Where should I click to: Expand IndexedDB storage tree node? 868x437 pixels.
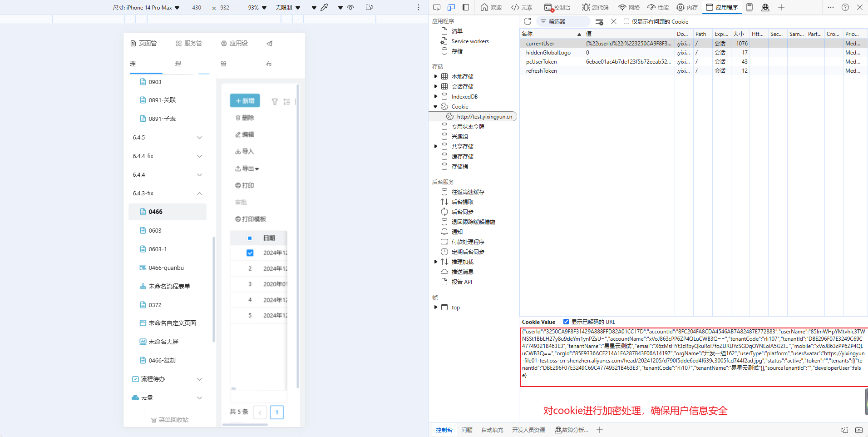(436, 96)
